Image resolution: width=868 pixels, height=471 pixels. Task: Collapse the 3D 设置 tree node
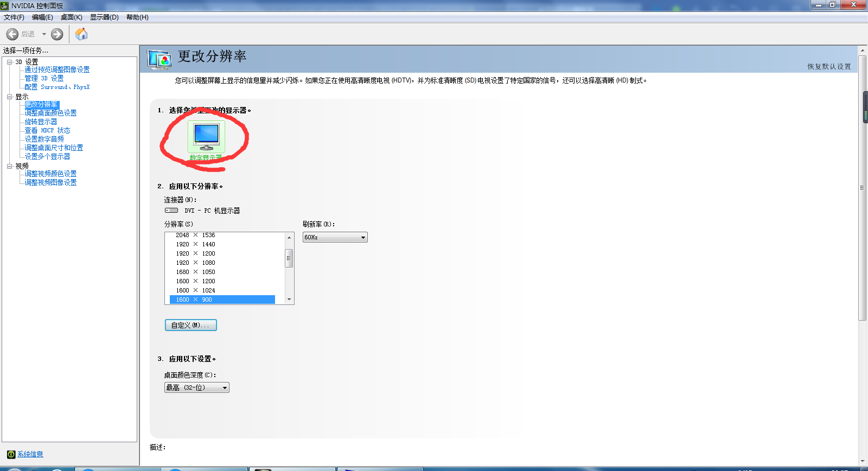pyautogui.click(x=9, y=62)
